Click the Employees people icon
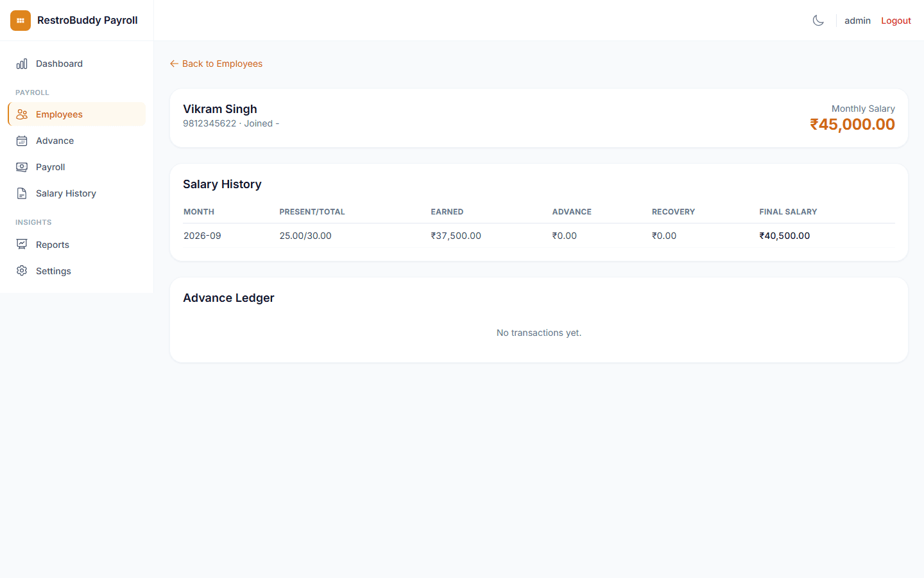The width and height of the screenshot is (924, 578). click(22, 114)
